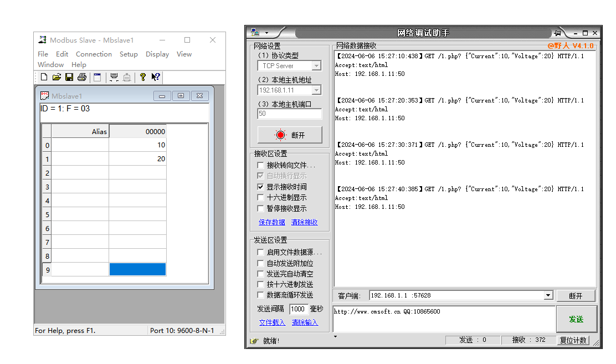Minimize the Mbslave1 child window
This screenshot has height=364, width=616.
[162, 96]
